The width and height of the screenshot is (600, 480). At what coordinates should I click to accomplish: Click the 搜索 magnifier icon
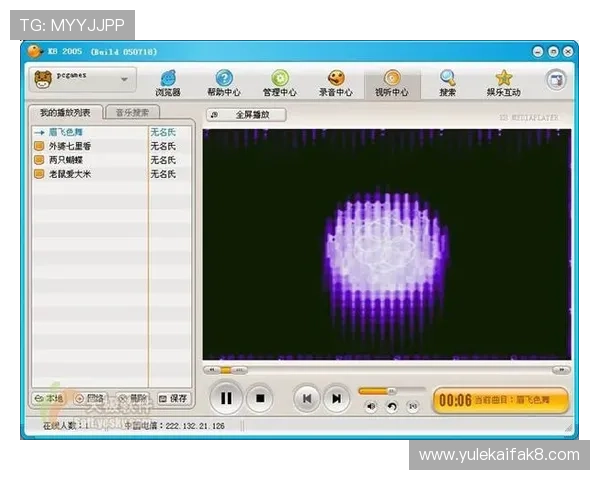tap(447, 81)
